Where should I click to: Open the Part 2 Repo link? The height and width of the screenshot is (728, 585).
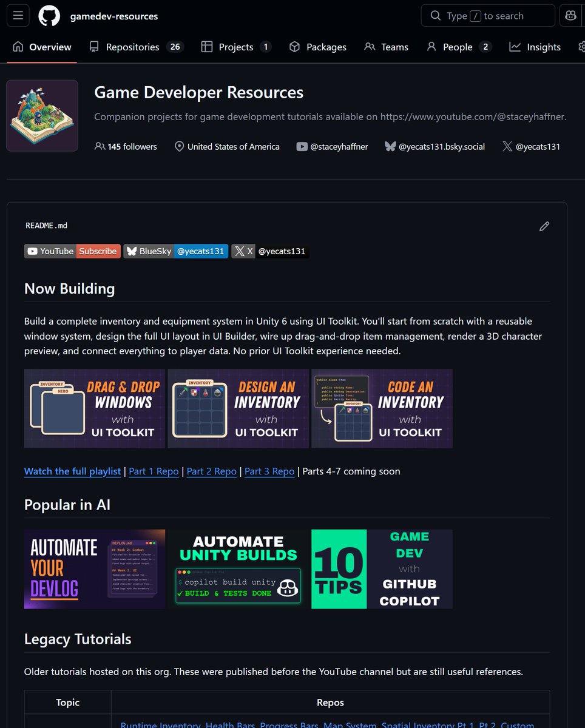pyautogui.click(x=212, y=471)
